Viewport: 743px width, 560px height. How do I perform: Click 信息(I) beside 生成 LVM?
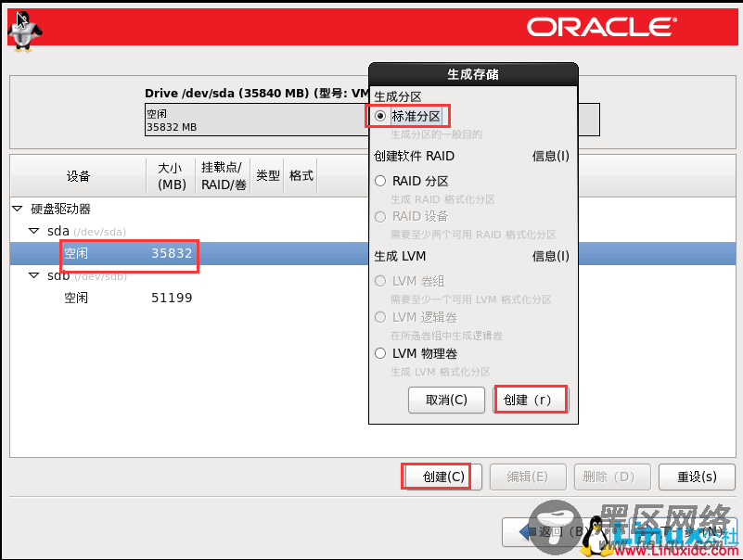[551, 256]
